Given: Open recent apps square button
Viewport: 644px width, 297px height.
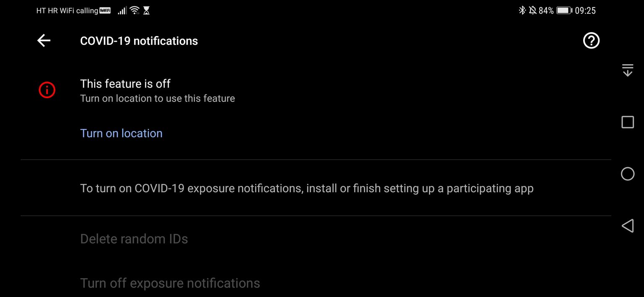Looking at the screenshot, I should pos(627,122).
